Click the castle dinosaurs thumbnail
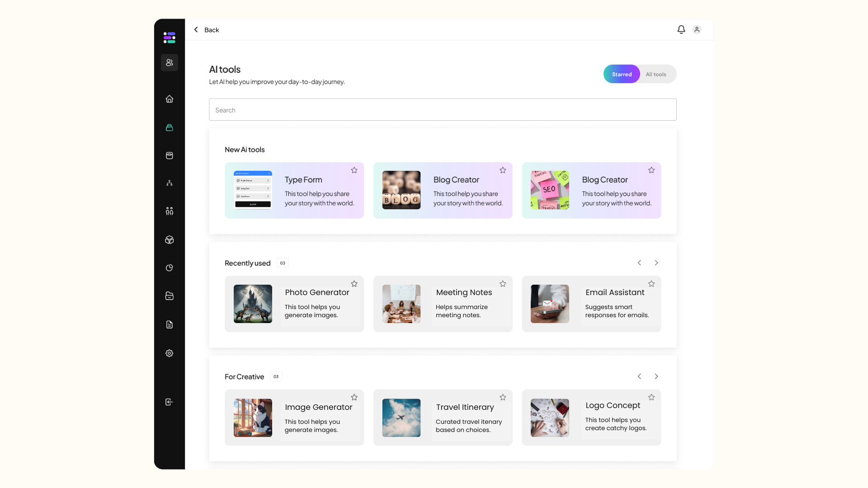The height and width of the screenshot is (488, 868). 253,304
